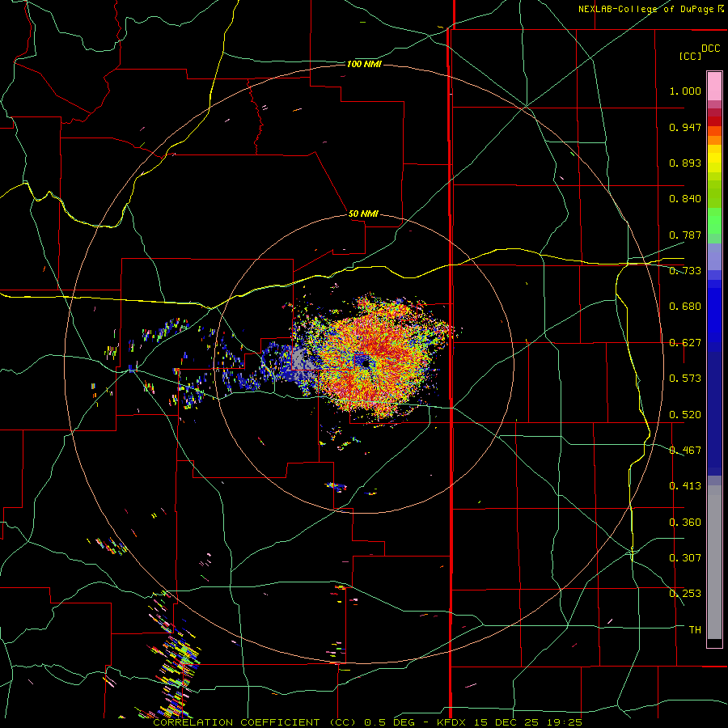
Task: Click the 0.413 colorbar value
Action: click(x=685, y=486)
